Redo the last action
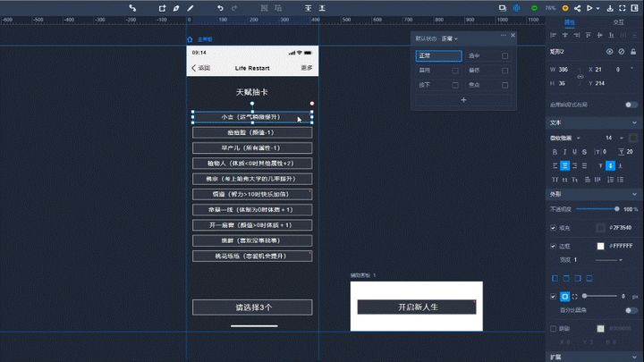 coord(234,8)
